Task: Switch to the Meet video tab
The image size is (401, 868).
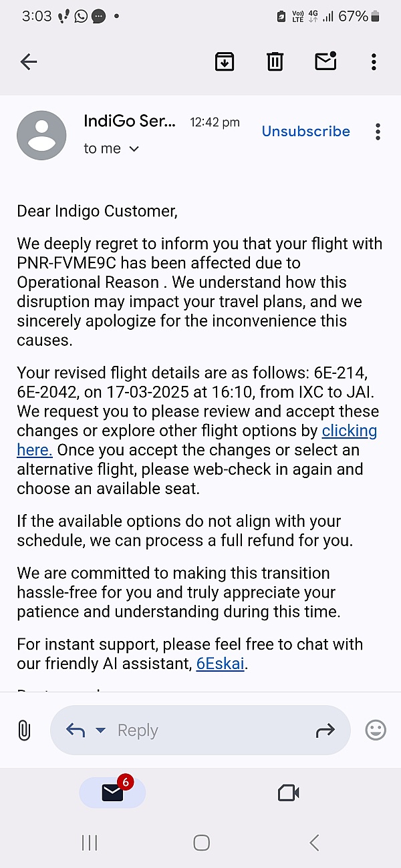Action: coord(288,793)
